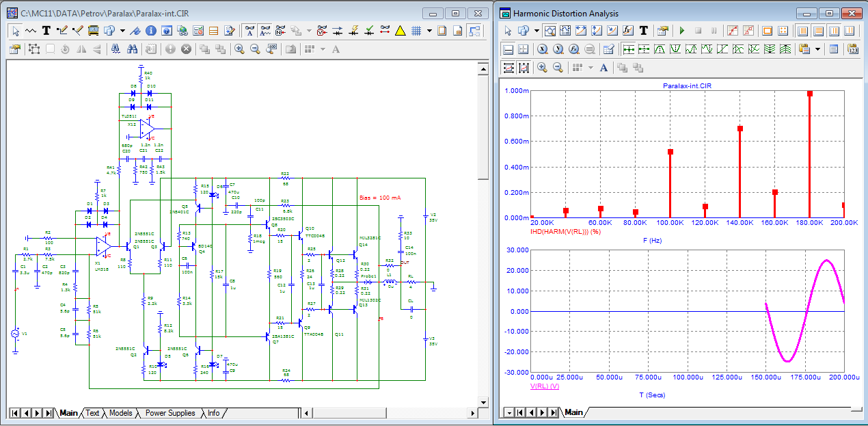The image size is (868, 426).
Task: Open the Text page tab
Action: (92, 413)
